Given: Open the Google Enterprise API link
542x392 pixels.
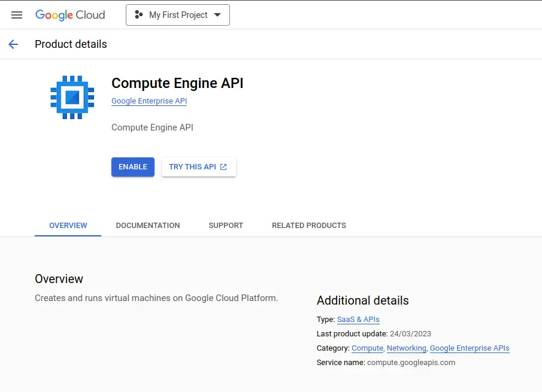Looking at the screenshot, I should 149,101.
